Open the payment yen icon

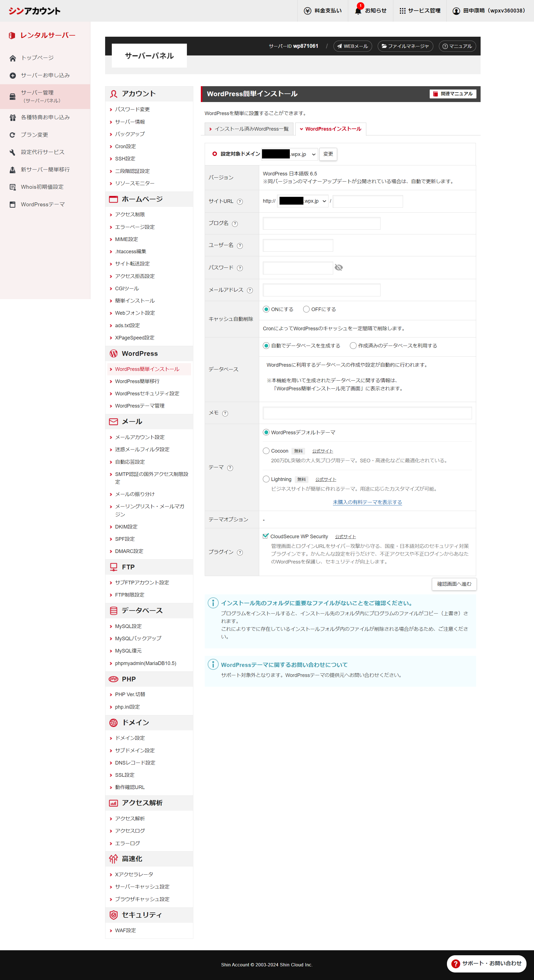click(308, 11)
